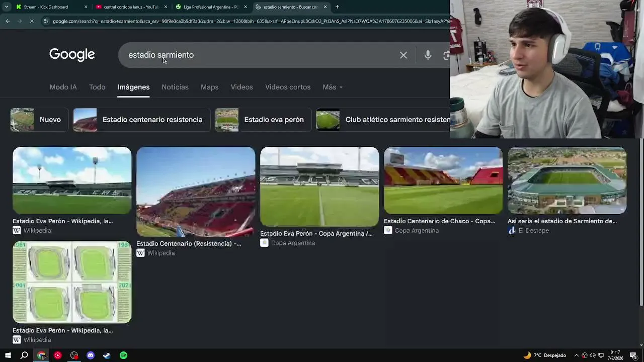Close the estadio sarmiento search tab

tap(326, 7)
